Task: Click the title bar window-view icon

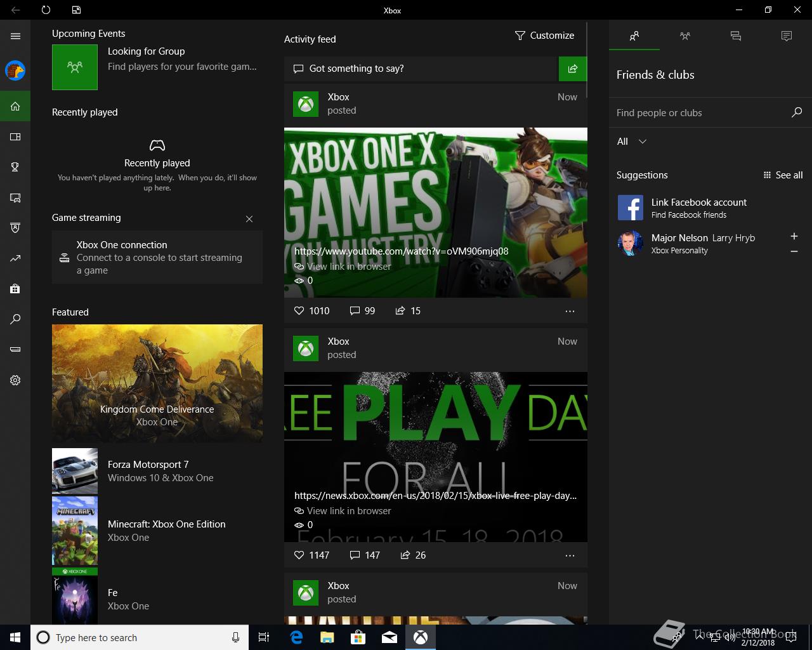Action: 76,10
